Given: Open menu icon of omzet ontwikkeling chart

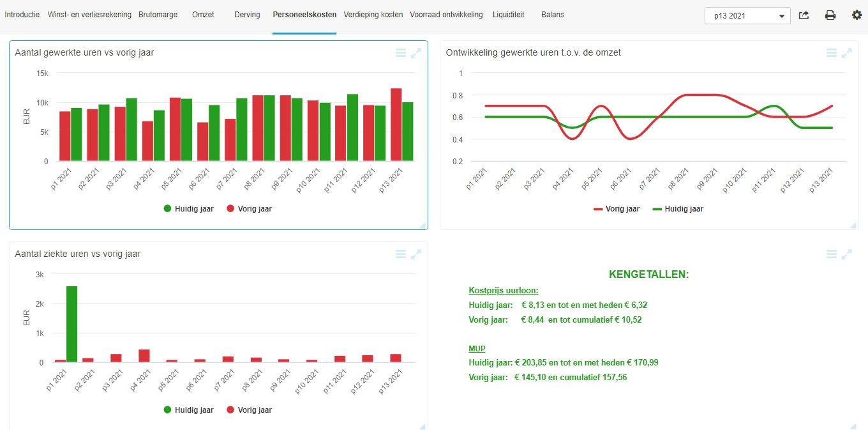Looking at the screenshot, I should click(x=832, y=53).
